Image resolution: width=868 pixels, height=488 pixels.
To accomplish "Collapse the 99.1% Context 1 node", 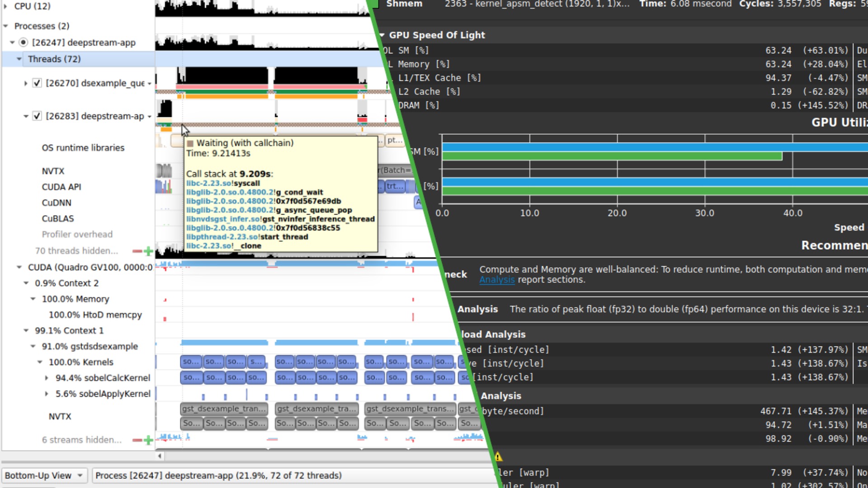I will 26,331.
